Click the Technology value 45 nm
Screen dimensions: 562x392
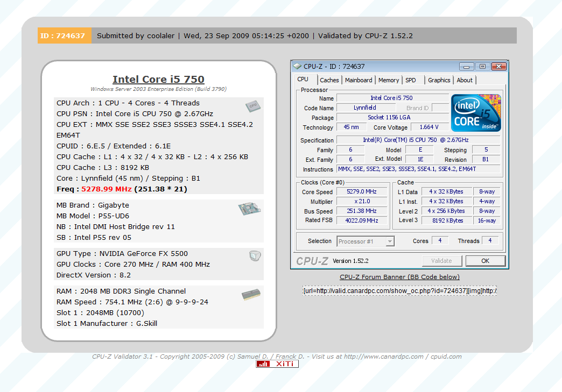coord(351,127)
